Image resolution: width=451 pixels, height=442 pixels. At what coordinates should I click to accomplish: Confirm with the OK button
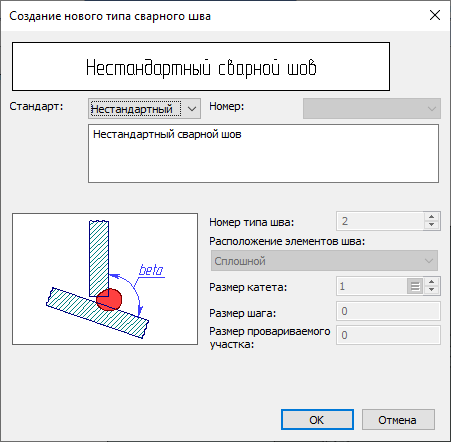tap(317, 420)
